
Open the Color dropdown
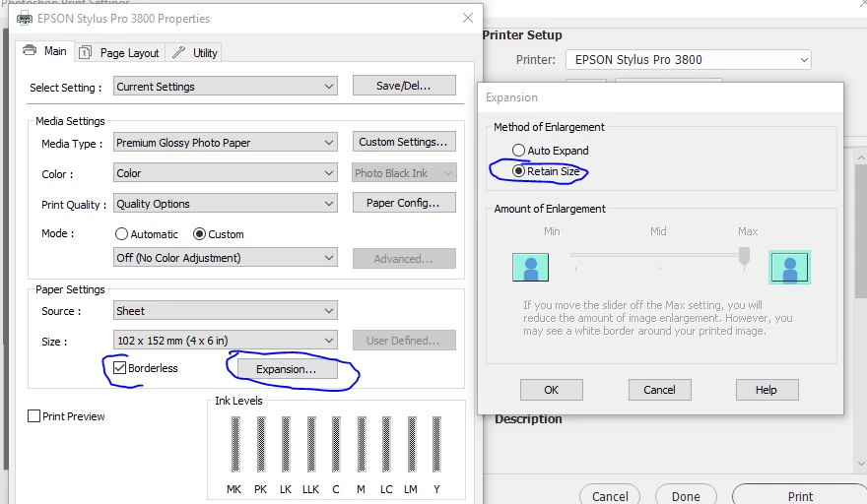[226, 173]
